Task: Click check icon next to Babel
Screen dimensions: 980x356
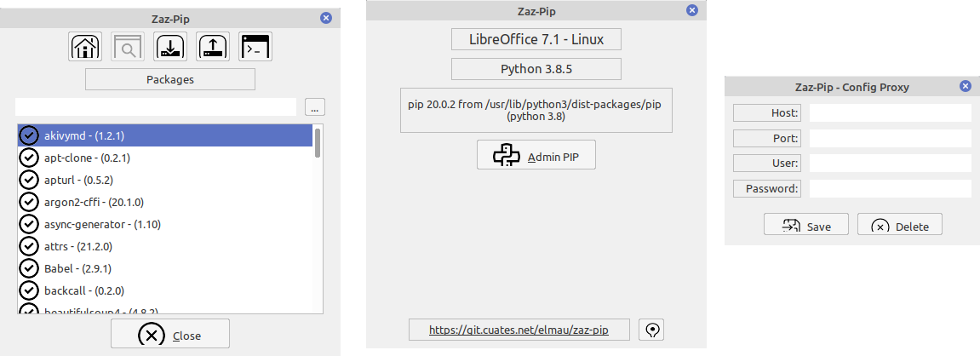Action: click(x=29, y=268)
